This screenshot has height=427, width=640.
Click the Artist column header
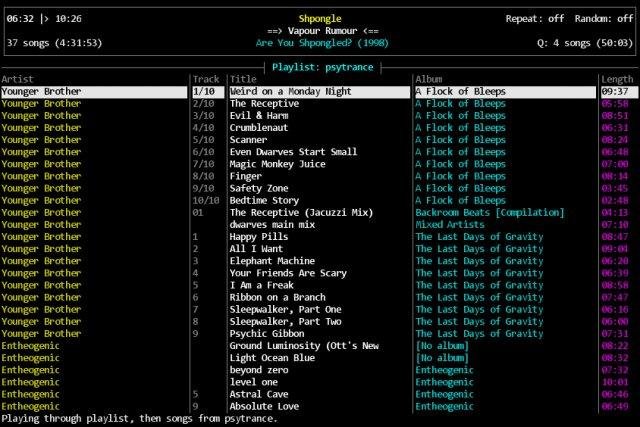pyautogui.click(x=17, y=79)
